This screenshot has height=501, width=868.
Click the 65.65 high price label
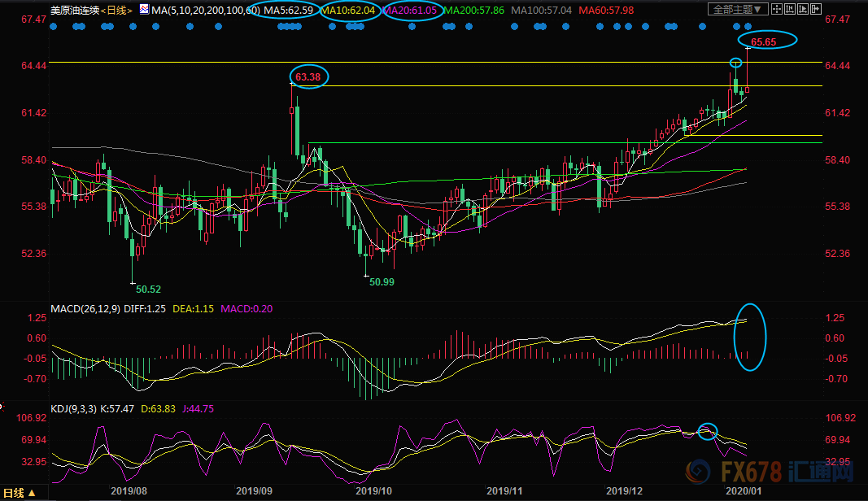pyautogui.click(x=766, y=41)
